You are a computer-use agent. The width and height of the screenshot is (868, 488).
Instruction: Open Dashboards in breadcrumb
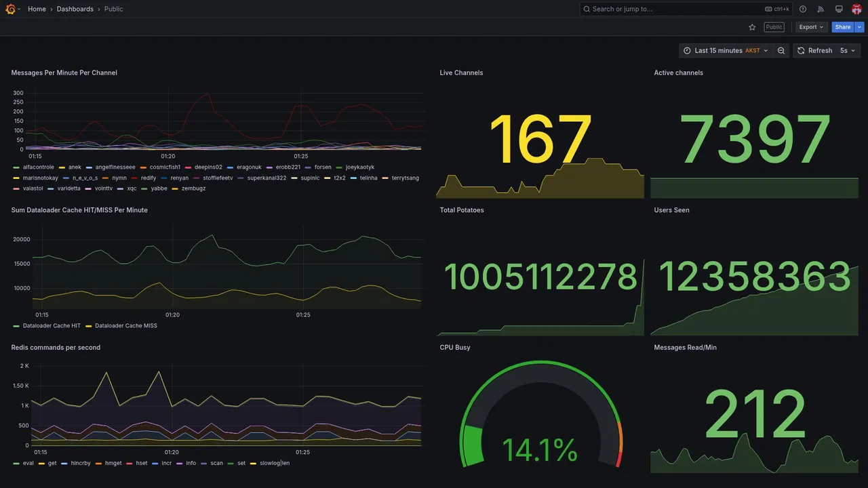(x=75, y=9)
